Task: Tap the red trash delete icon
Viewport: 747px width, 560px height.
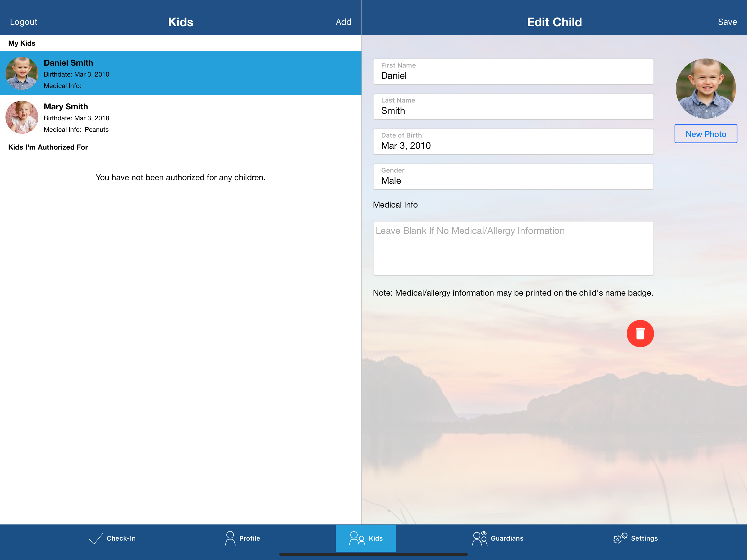Action: [x=640, y=333]
